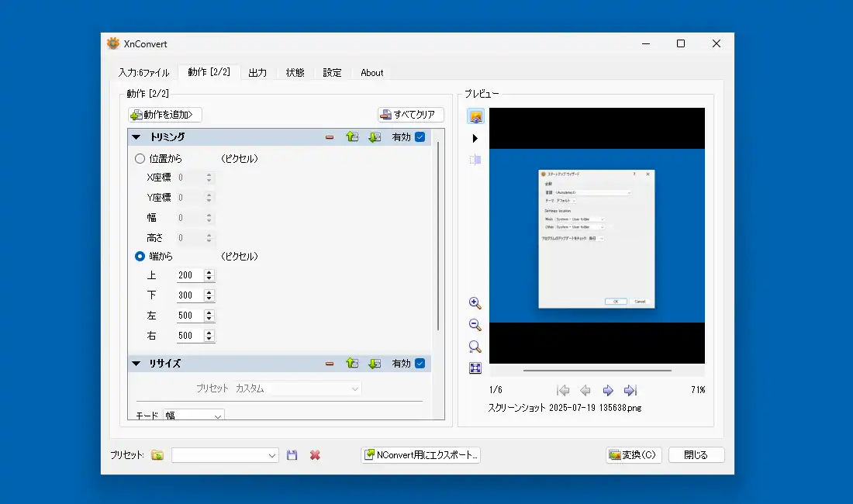Screen dimensions: 853x504
Task: Click the 1/6 image counter text
Action: coord(496,390)
